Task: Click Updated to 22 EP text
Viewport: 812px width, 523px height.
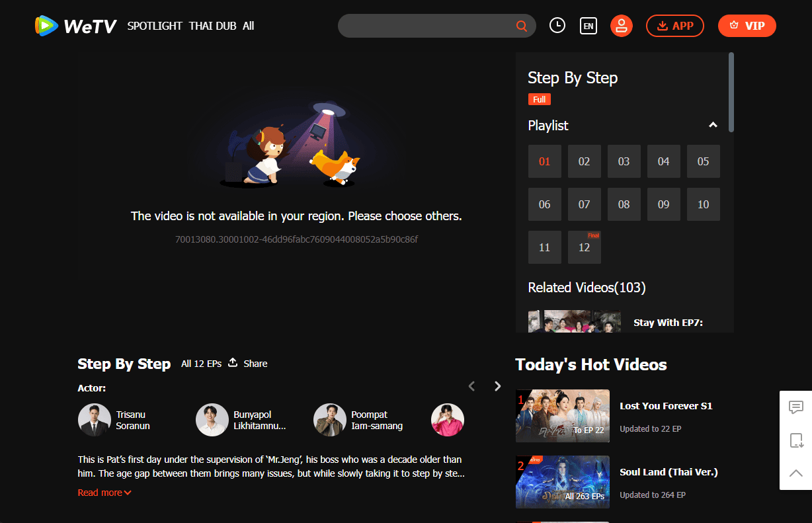Action: [x=651, y=428]
